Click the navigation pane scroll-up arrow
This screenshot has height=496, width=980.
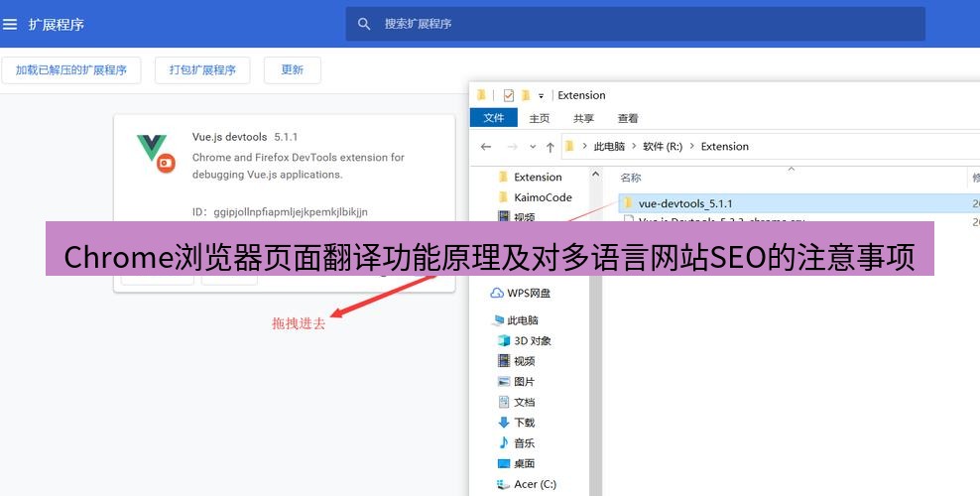595,175
